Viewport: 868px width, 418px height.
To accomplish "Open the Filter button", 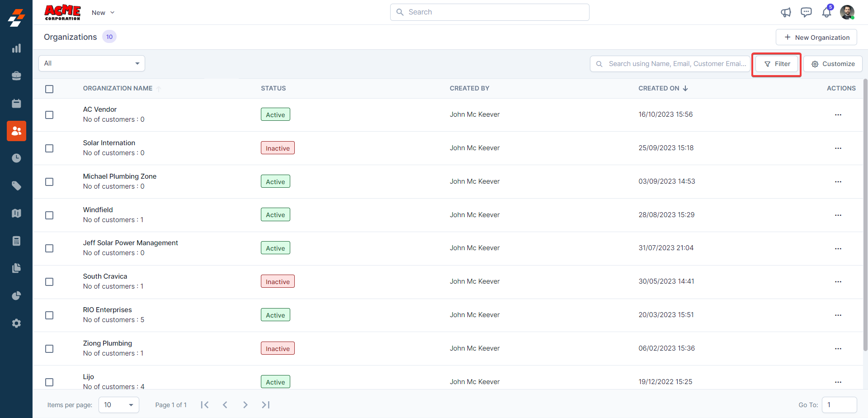I will click(777, 64).
